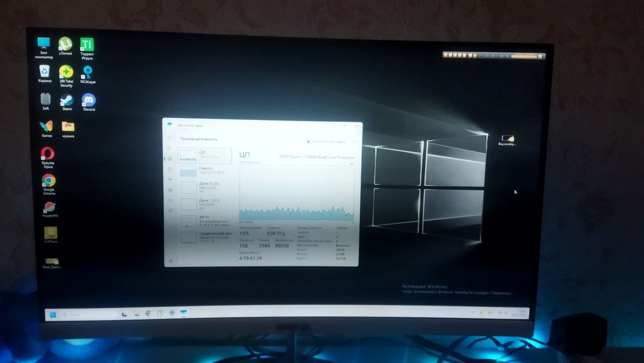Open музыка folder on desktop
This screenshot has width=644, height=363.
(x=68, y=129)
